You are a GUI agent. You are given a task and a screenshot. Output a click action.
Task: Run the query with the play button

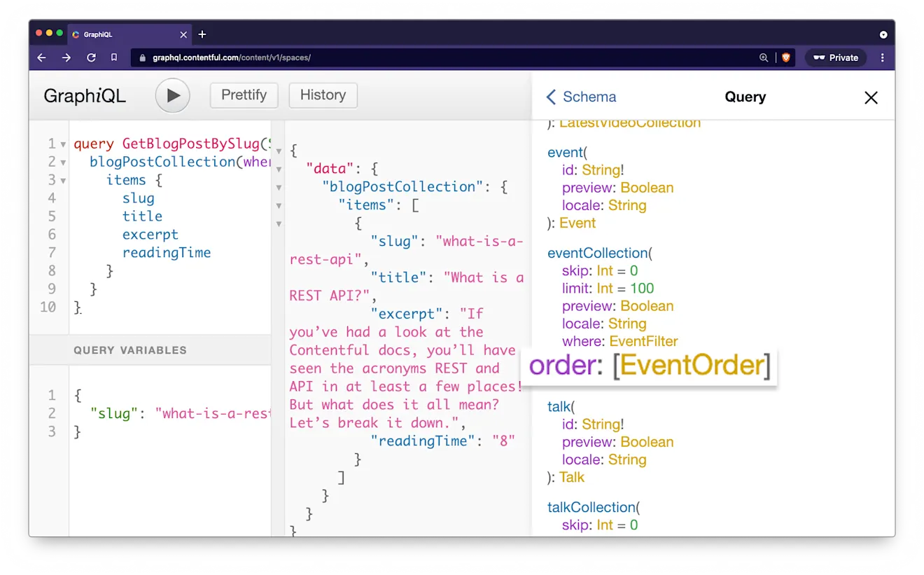172,96
